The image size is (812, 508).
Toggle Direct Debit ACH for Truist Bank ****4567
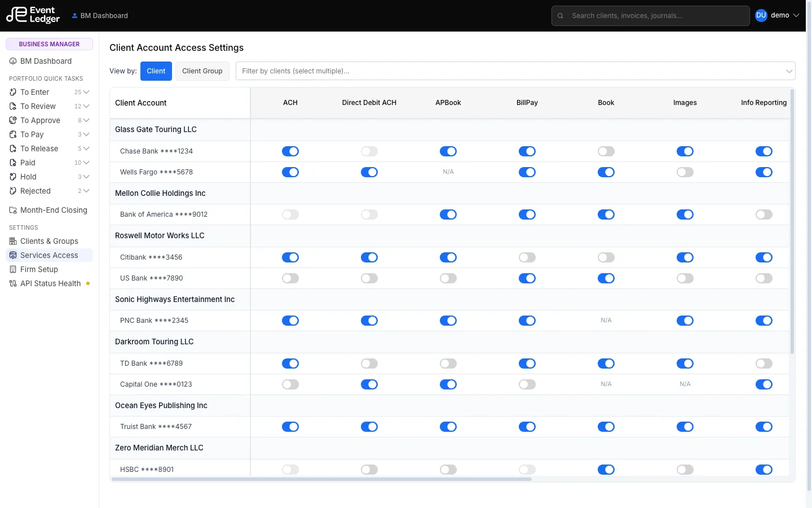click(x=369, y=427)
